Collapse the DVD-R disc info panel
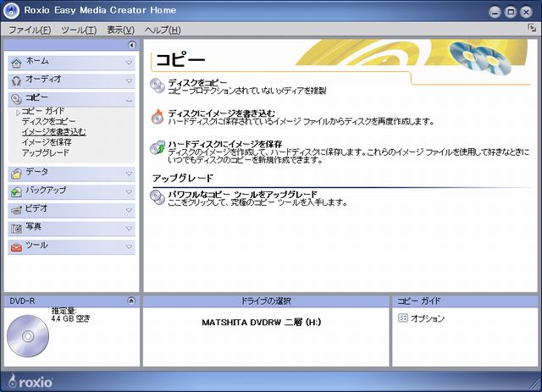This screenshot has width=542, height=392. tap(131, 301)
